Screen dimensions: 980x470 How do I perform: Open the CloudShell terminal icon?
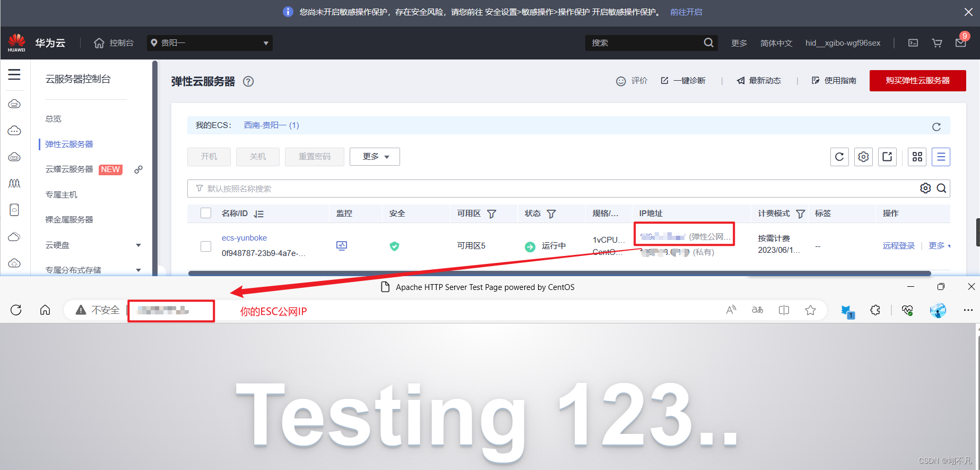[x=913, y=43]
